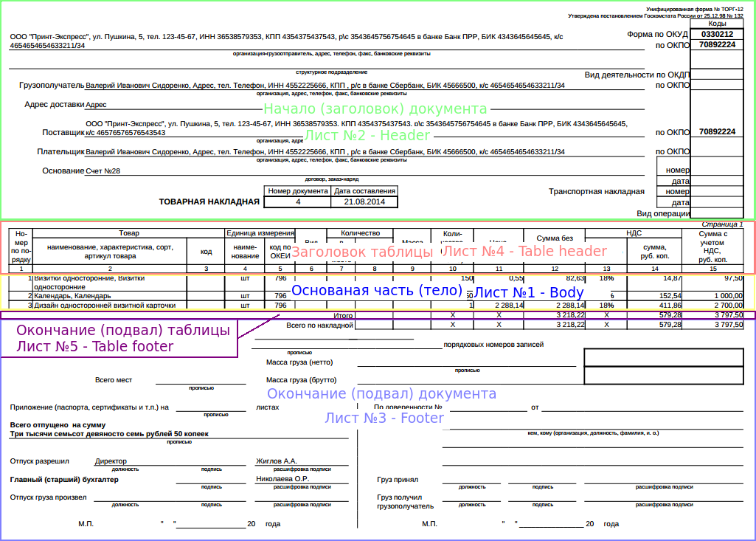
Task: Click the date cell showing 21.08.2014
Action: [364, 201]
